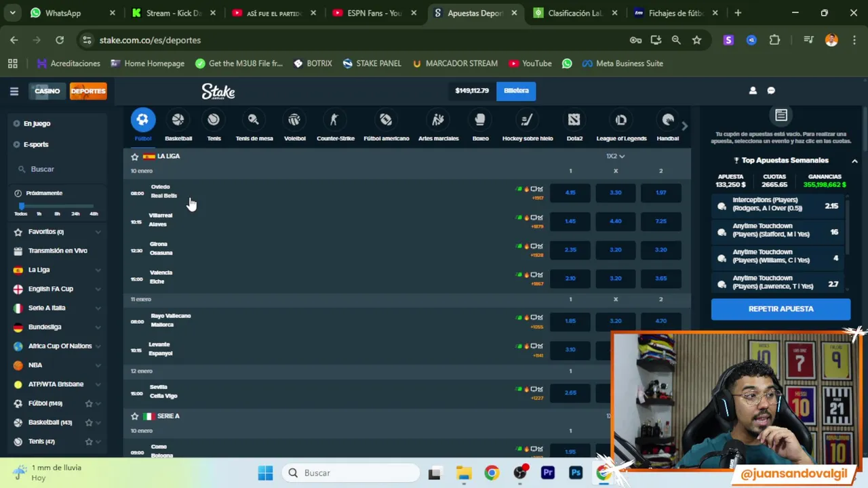Select the Tenis sport icon

click(x=214, y=120)
